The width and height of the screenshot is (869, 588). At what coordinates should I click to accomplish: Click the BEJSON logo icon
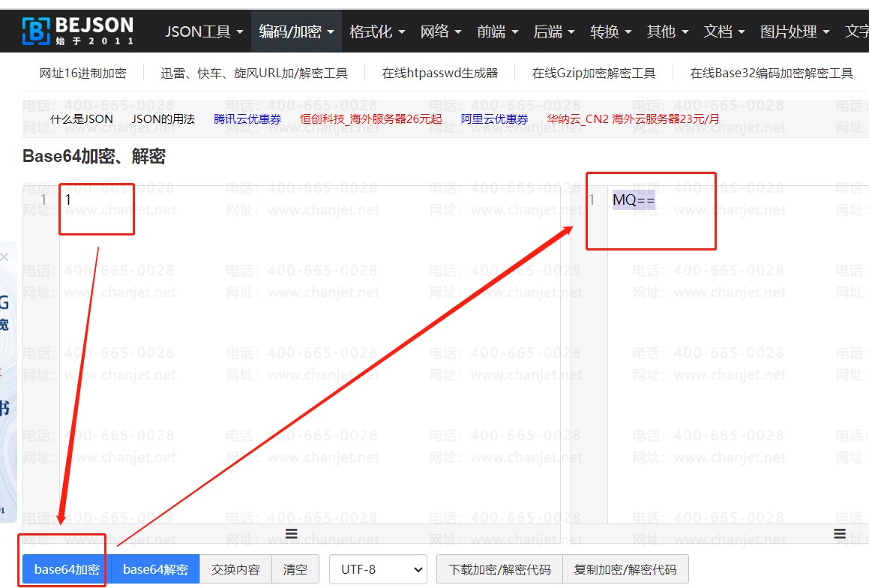(x=35, y=31)
